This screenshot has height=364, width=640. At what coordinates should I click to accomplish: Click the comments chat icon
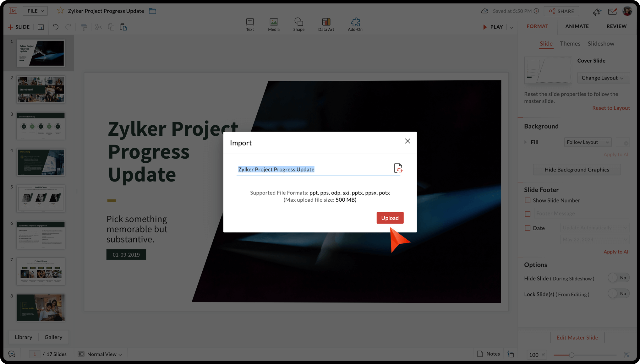tap(12, 354)
